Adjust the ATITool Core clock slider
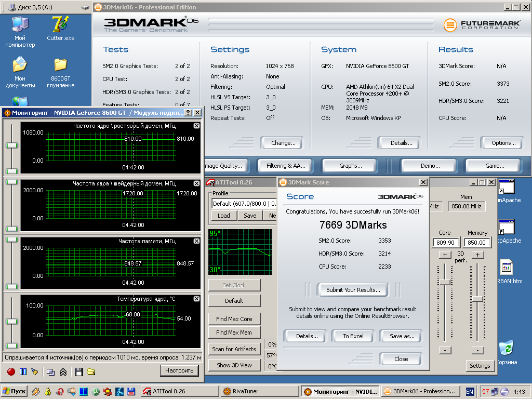 (445, 282)
